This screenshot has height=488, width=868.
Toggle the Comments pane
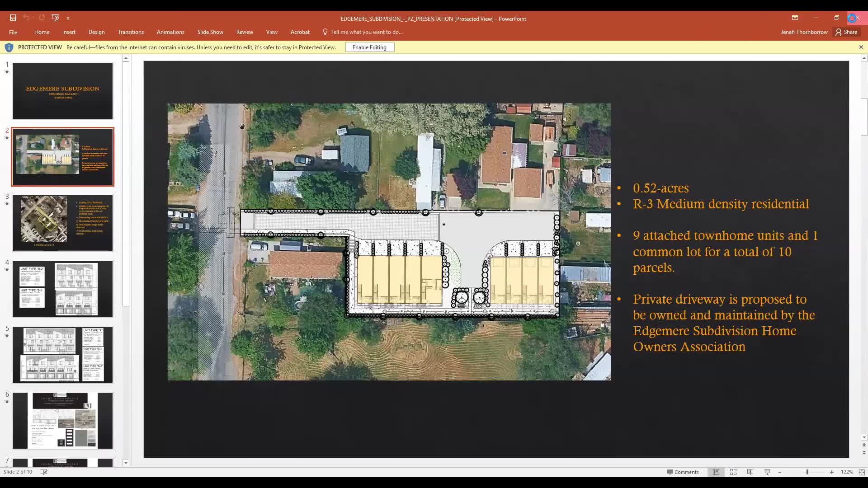[x=683, y=472]
